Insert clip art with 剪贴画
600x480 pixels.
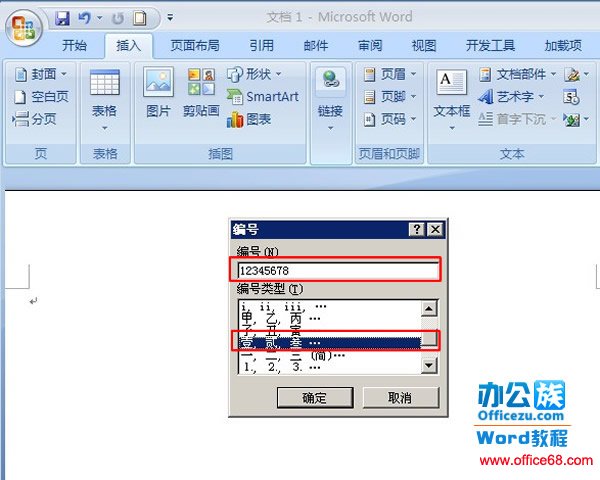point(201,92)
